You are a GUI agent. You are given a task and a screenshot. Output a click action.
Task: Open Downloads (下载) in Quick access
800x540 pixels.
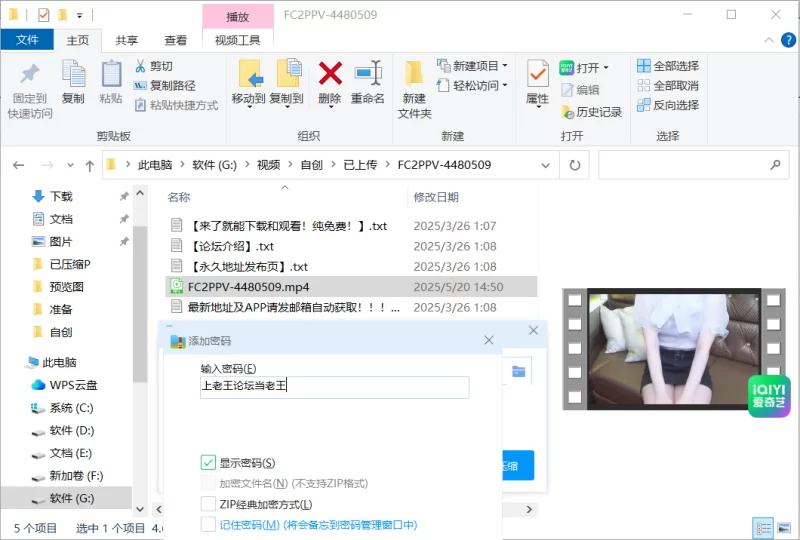(61, 197)
